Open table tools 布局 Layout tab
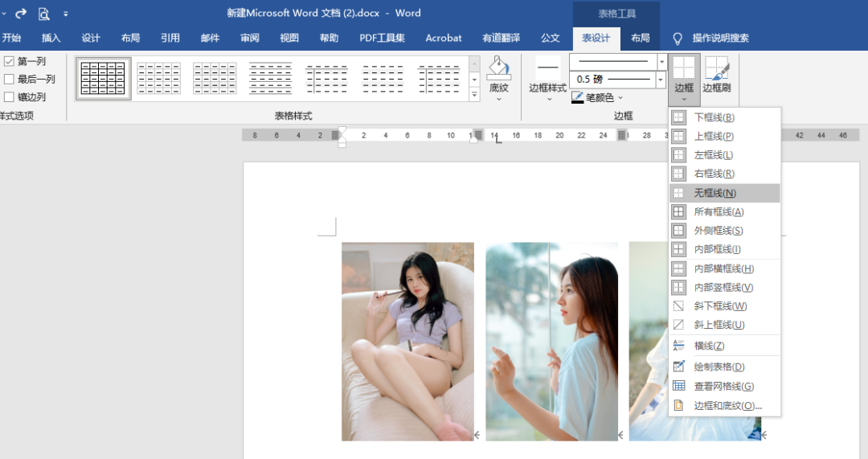Image resolution: width=868 pixels, height=459 pixels. (641, 39)
